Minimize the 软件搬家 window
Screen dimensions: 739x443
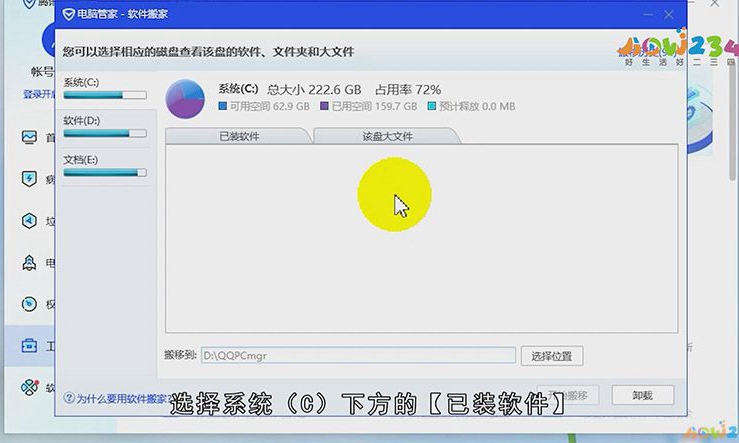tap(648, 15)
